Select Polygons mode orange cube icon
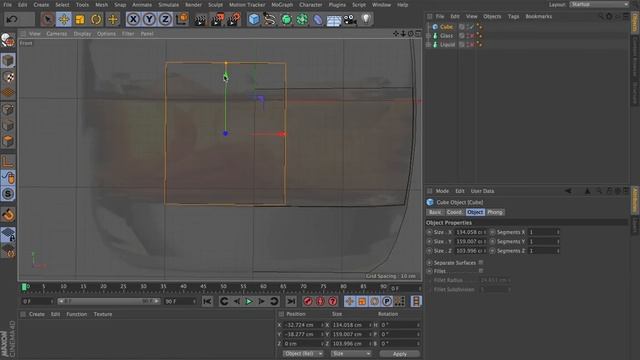This screenshot has width=640, height=360. (8, 141)
